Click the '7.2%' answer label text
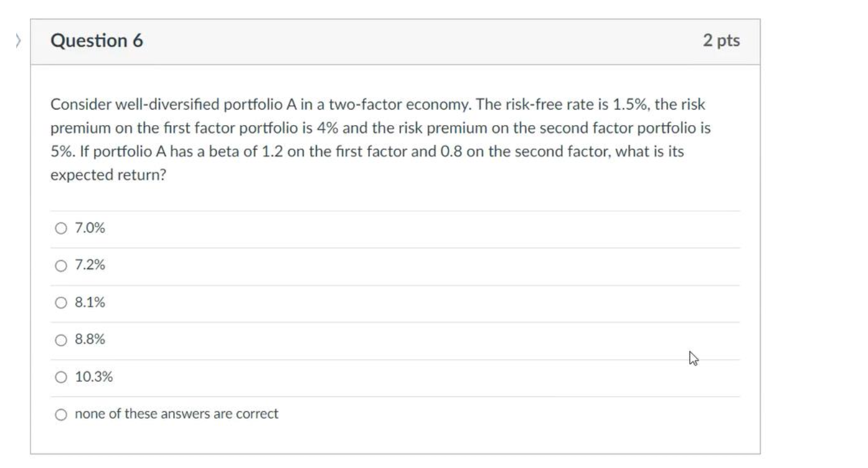This screenshot has height=468, width=868. 90,266
